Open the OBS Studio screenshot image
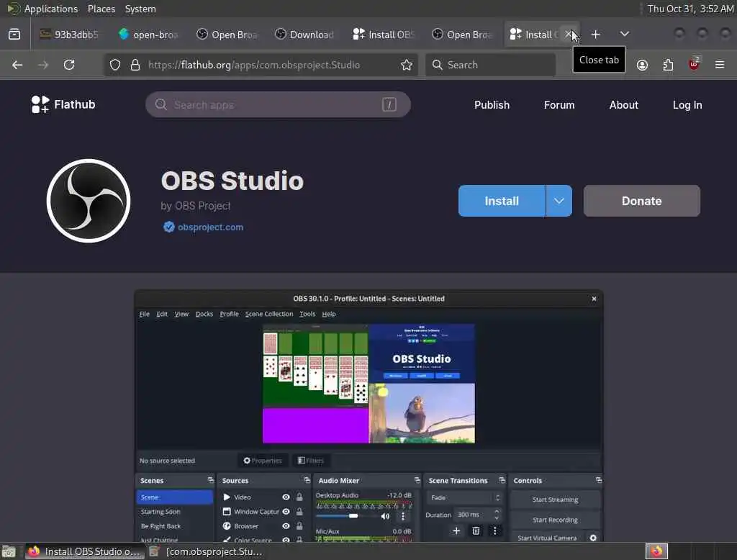 point(368,416)
